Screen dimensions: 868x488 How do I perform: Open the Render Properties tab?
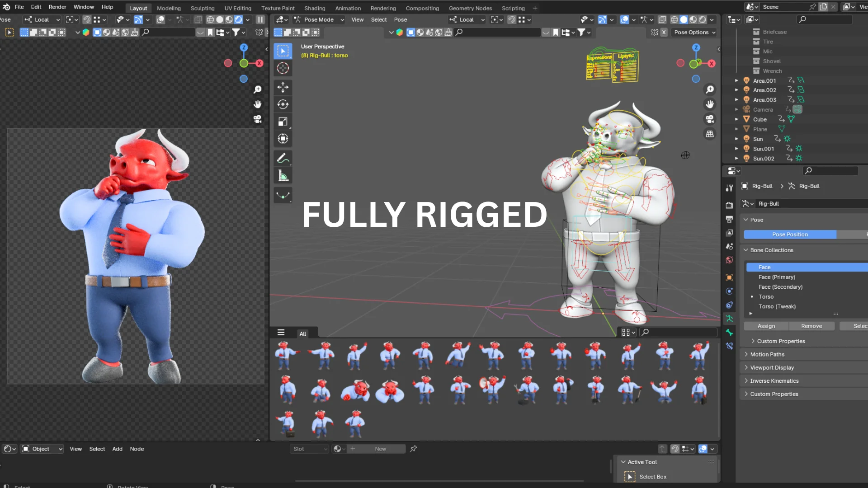(x=729, y=205)
